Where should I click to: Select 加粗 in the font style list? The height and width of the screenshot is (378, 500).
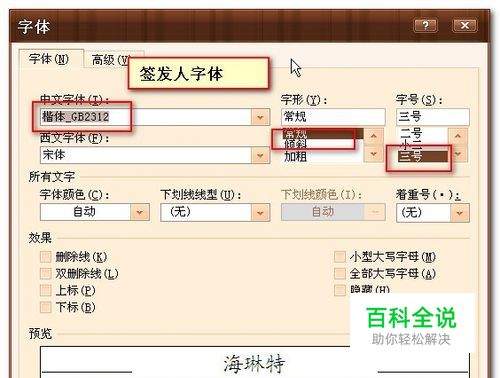click(x=295, y=156)
